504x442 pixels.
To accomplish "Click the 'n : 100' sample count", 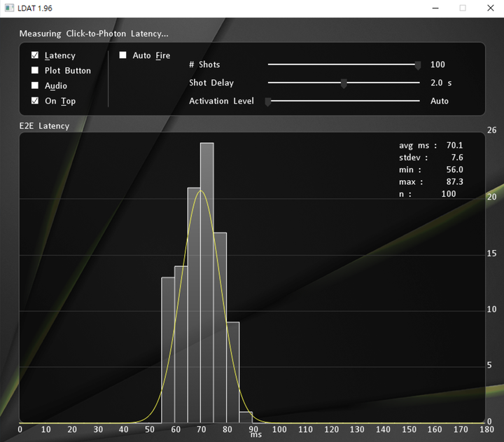I will (428, 194).
